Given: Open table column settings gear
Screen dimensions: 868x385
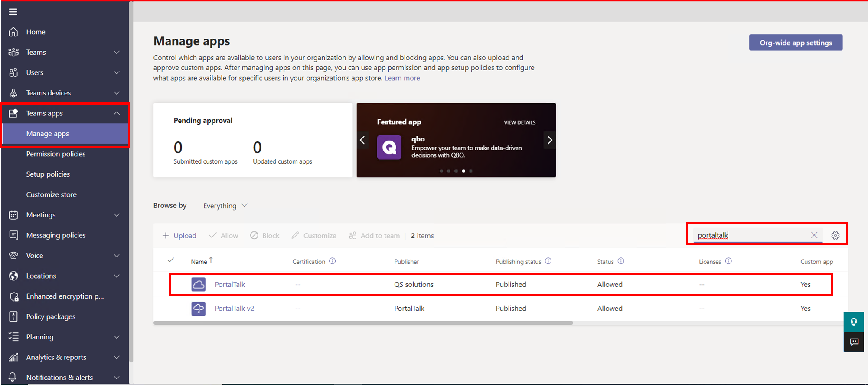Looking at the screenshot, I should 835,235.
